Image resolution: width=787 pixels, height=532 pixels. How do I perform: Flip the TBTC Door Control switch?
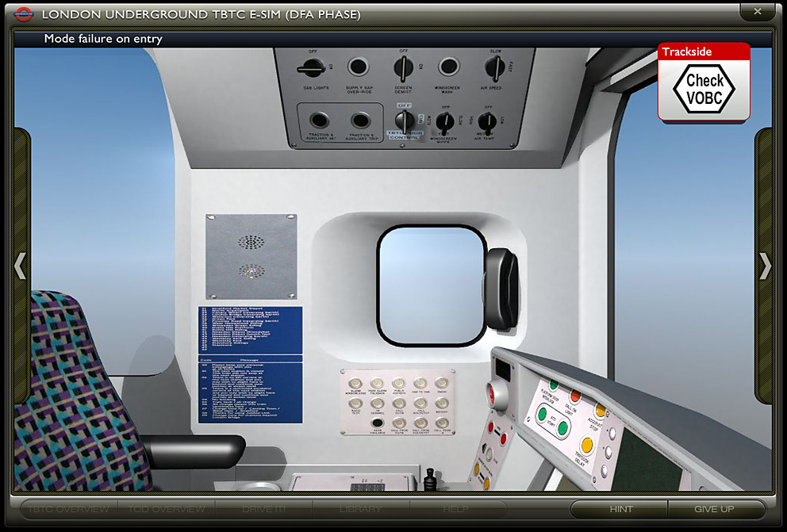point(405,119)
